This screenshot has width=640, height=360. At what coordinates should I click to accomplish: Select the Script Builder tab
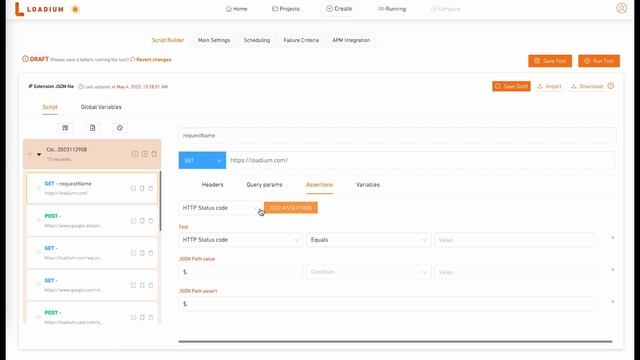(x=168, y=40)
